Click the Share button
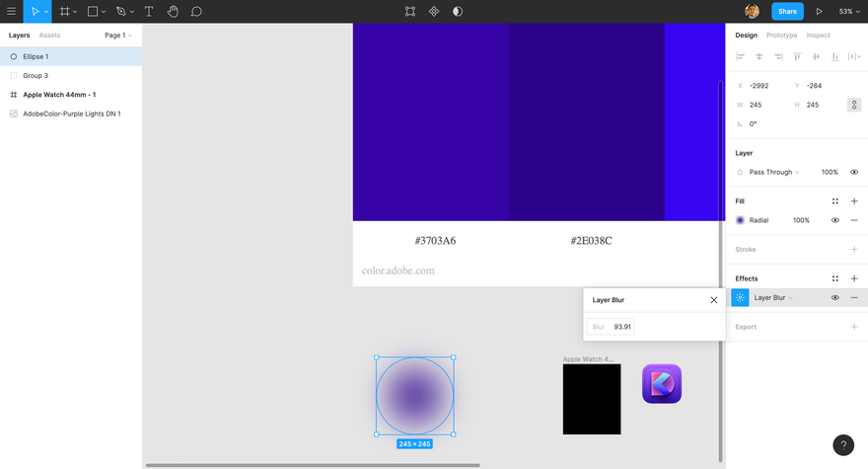The height and width of the screenshot is (469, 868). 787,11
